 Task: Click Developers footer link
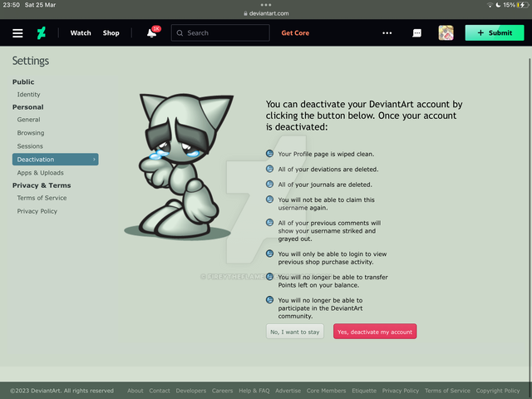[191, 391]
